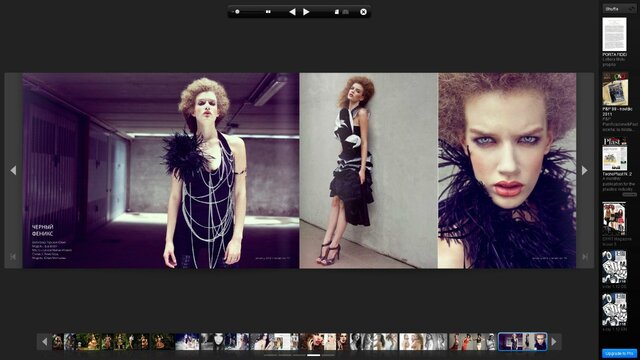Click the Upgrade to Pro button
Image resolution: width=640 pixels, height=360 pixels.
point(619,353)
